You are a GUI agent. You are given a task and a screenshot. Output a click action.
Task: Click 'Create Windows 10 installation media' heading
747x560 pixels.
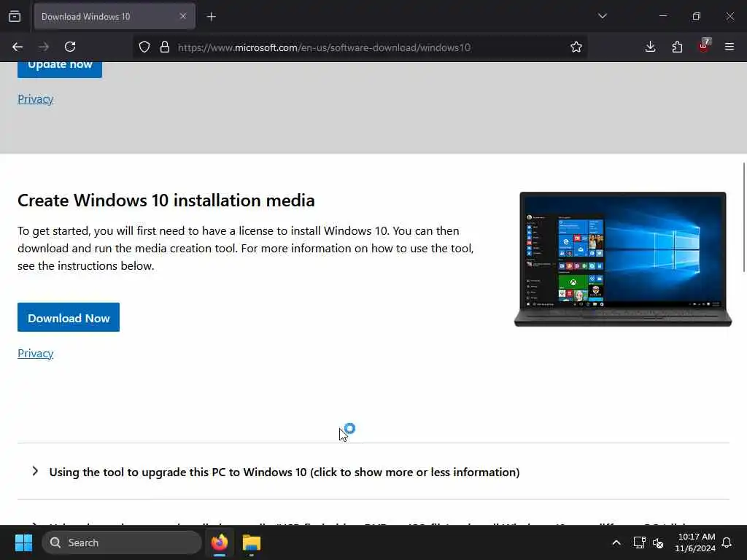pyautogui.click(x=166, y=200)
